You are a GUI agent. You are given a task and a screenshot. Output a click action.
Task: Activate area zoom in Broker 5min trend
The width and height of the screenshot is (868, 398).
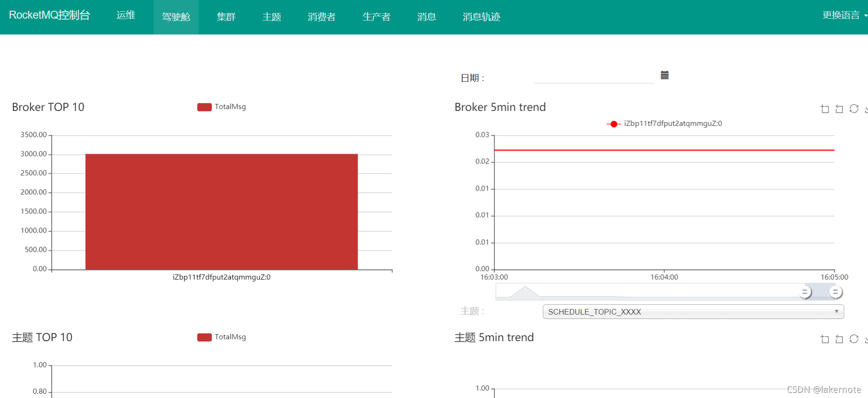click(x=825, y=109)
